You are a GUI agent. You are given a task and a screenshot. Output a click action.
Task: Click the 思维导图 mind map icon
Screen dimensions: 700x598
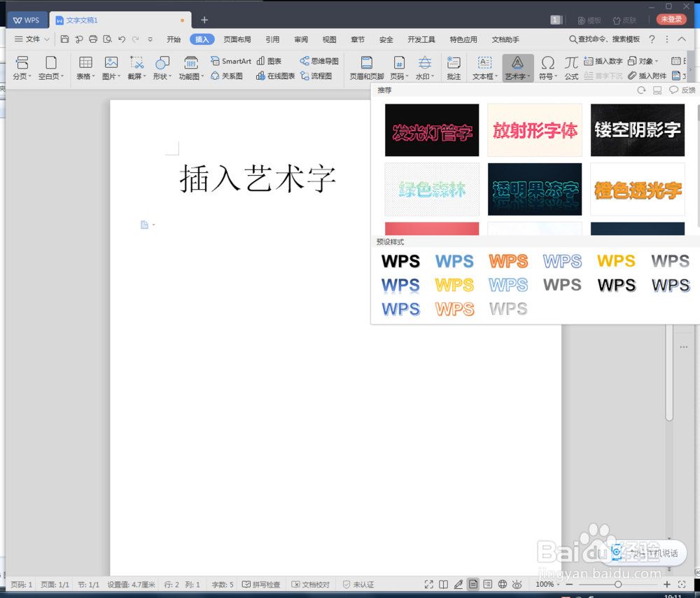[x=319, y=61]
